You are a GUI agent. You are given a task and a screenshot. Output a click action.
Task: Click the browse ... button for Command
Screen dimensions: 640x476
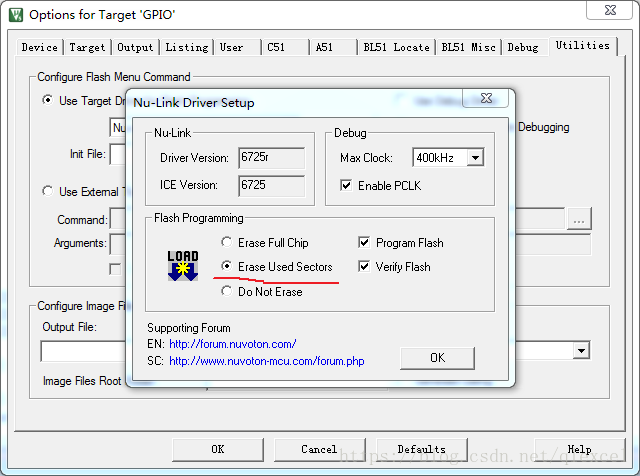click(579, 220)
